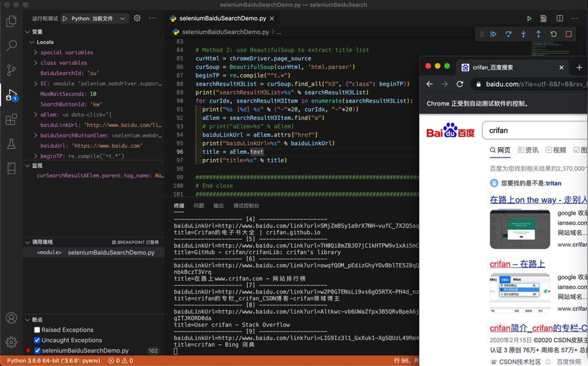Viewport: 588px width, 366px height.
Task: Open the Explorer view in activity bar
Action: (11, 21)
